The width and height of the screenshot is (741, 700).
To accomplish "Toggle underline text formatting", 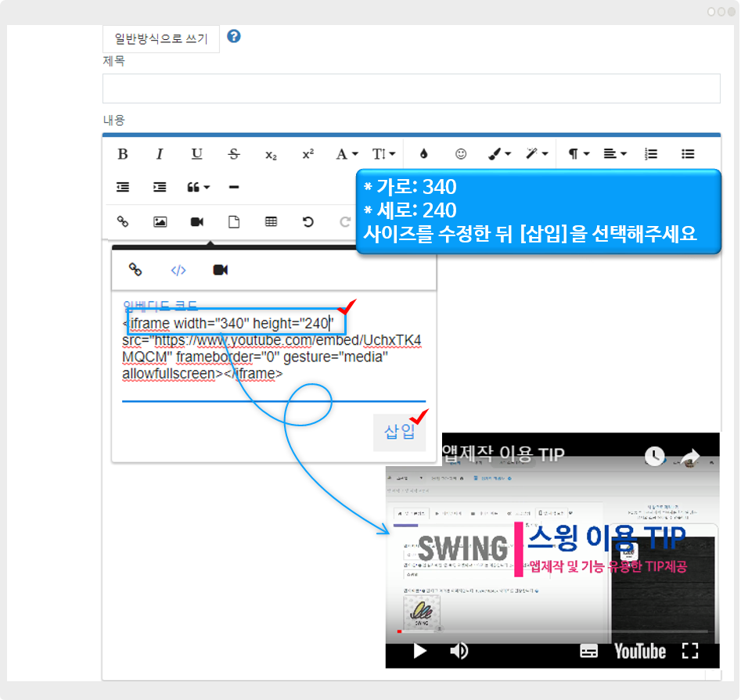I will (x=196, y=154).
